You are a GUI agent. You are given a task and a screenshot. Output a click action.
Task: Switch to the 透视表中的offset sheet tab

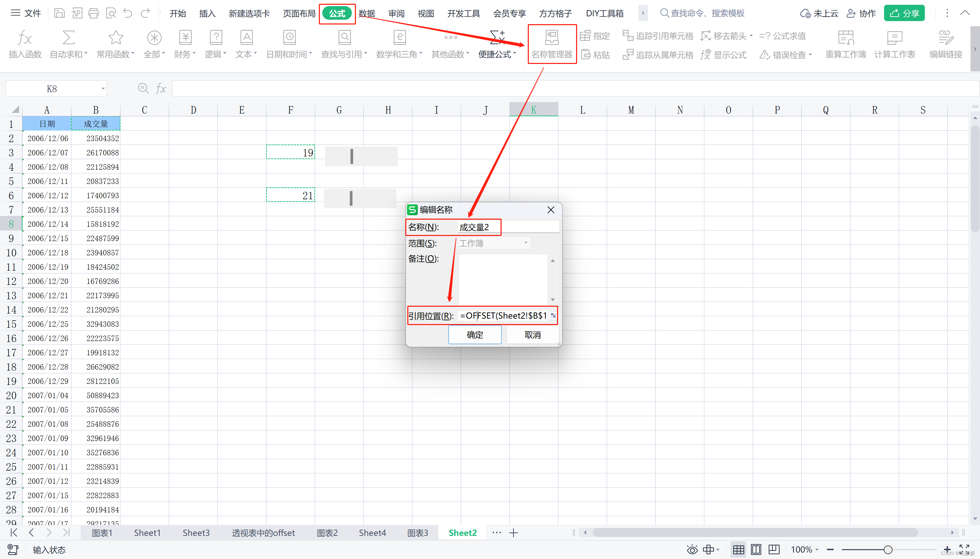pos(263,533)
